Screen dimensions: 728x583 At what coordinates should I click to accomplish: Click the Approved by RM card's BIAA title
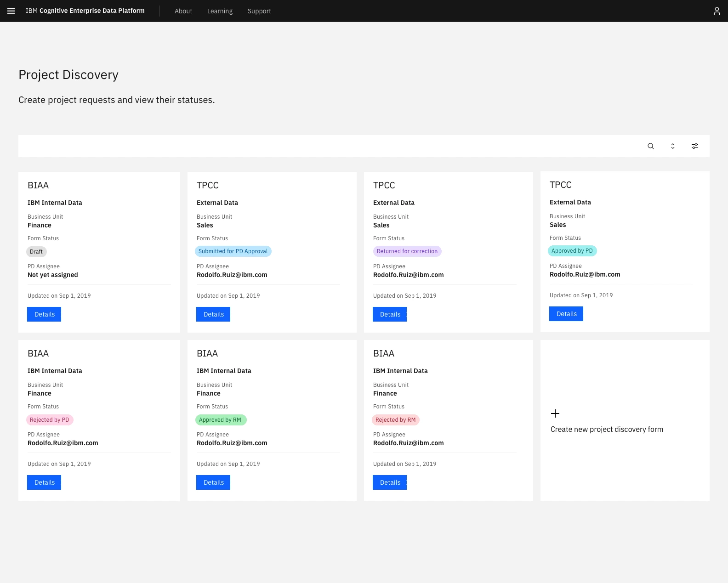(x=207, y=353)
